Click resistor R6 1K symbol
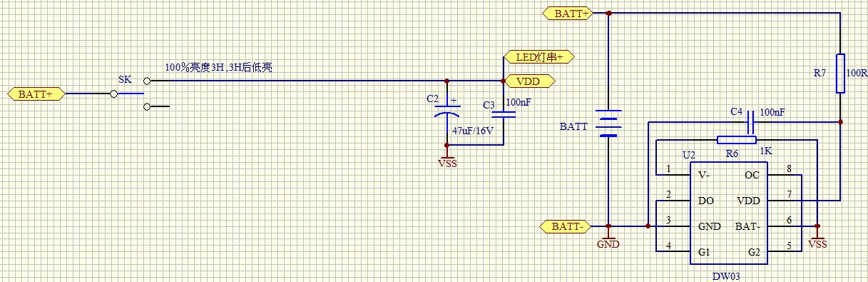868x282 pixels. coord(736,139)
